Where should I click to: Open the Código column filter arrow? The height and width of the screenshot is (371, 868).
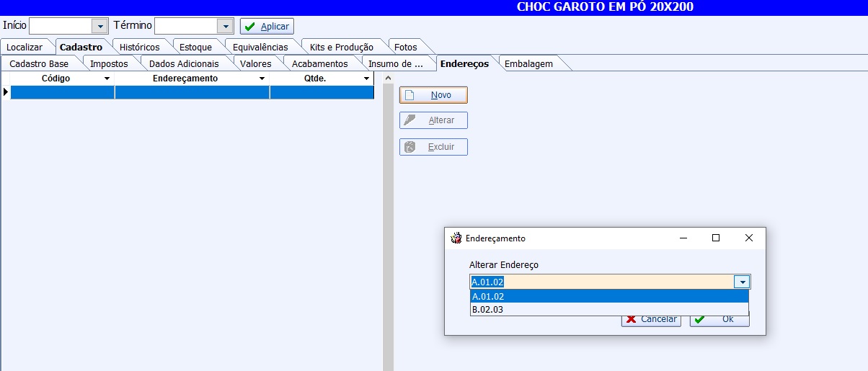[107, 79]
